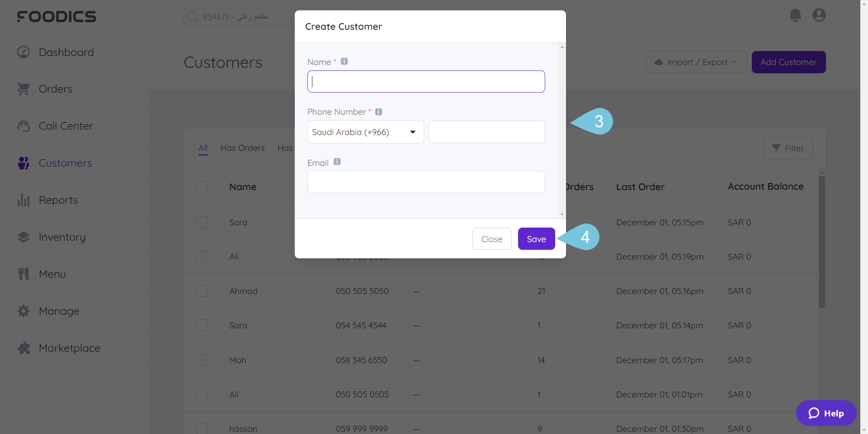Check the checkbox next to Ahmad's row

(202, 291)
